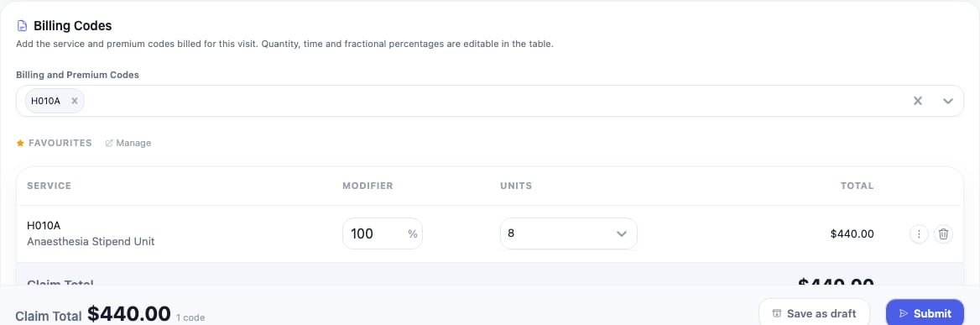This screenshot has width=980, height=325.
Task: Click the UNITS column header
Action: (516, 186)
